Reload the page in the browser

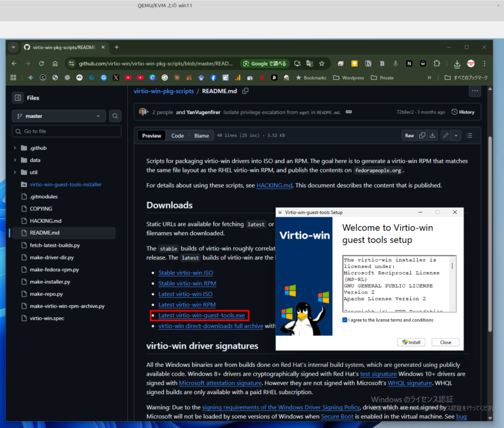(x=42, y=64)
